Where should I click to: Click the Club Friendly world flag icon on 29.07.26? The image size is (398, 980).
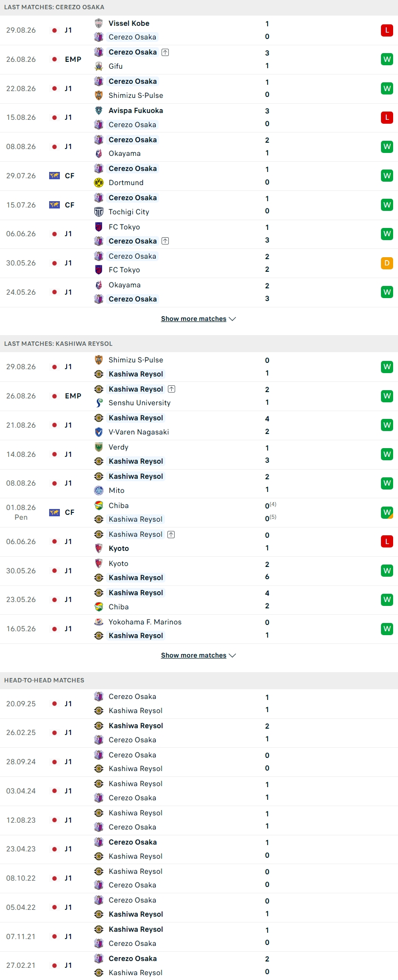[54, 176]
